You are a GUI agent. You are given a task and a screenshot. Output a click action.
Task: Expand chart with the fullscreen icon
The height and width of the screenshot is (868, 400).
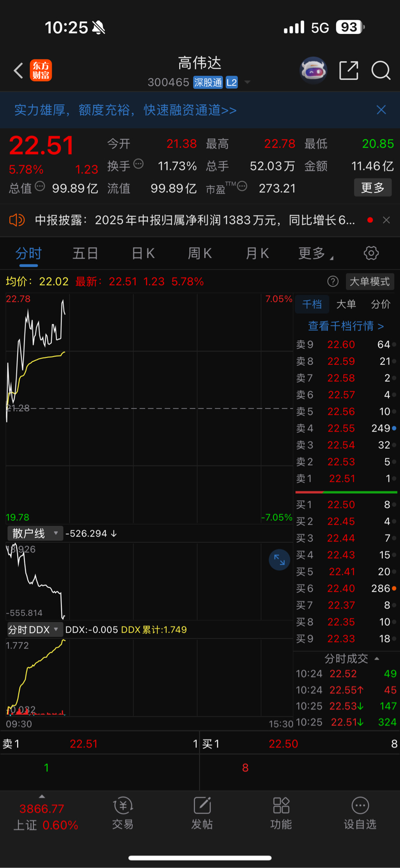(279, 560)
